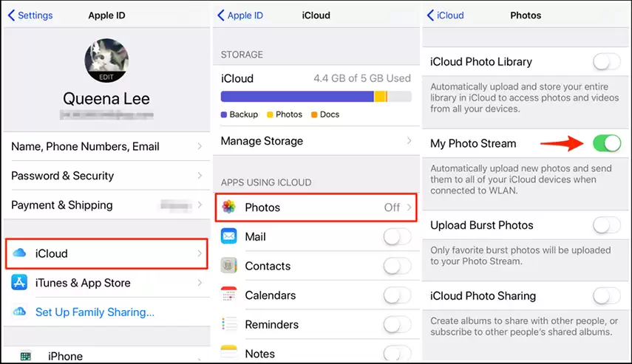Click the Photos app flower icon
This screenshot has width=632, height=364.
[x=229, y=207]
